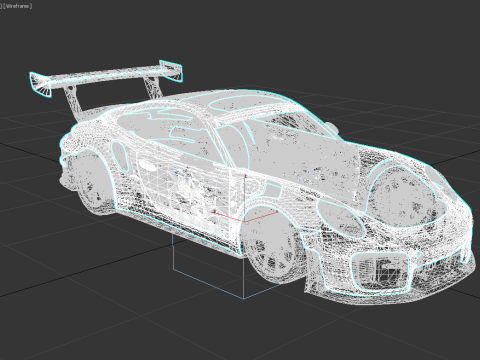The image size is (480, 360).
Task: Open the Wireframe viewport shading menu
Action: tap(18, 6)
